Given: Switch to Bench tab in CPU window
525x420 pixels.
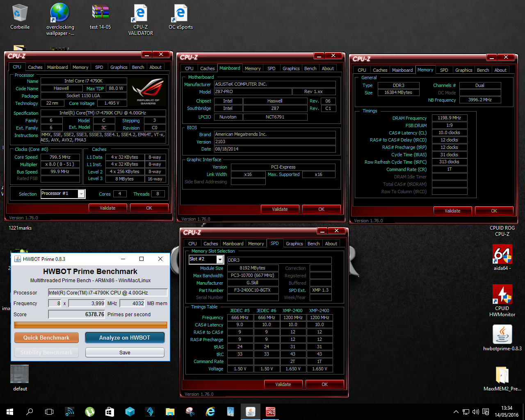Looking at the screenshot, I should [138, 67].
